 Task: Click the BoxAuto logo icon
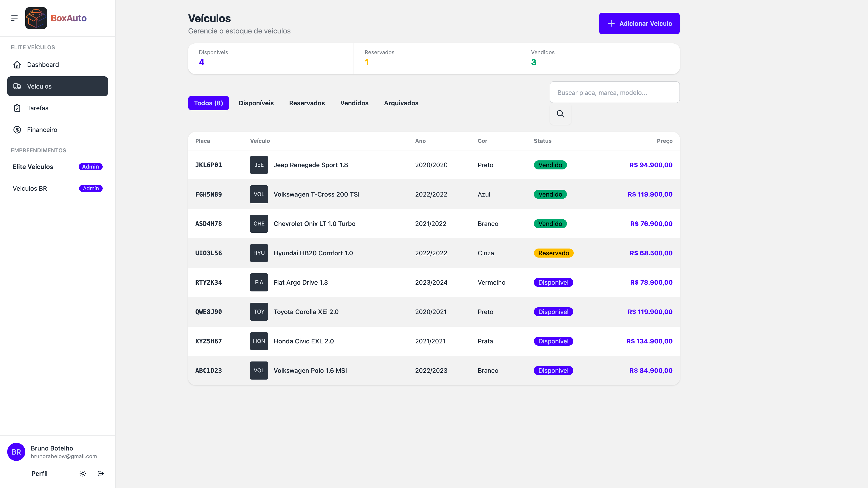[36, 18]
